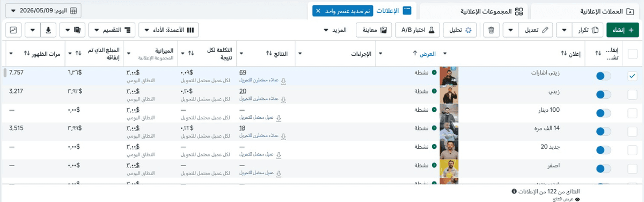Click the green إنشاء (Create) button
The image size is (644, 202).
coord(623,30)
